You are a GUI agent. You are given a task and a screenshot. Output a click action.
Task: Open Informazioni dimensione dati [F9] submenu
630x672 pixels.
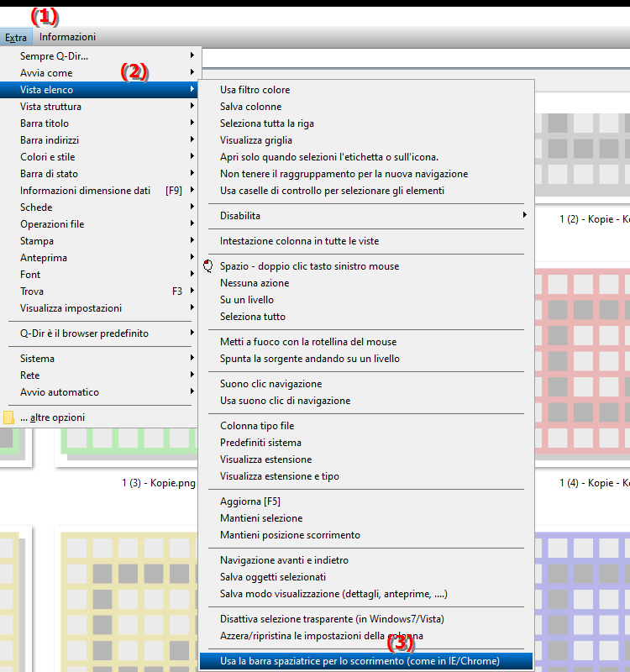[x=98, y=191]
